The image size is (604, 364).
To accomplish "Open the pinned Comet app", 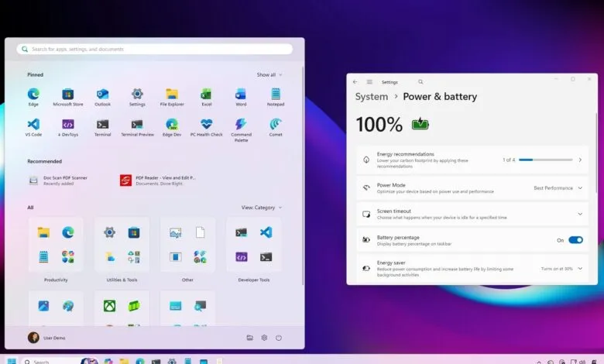I will [x=276, y=128].
